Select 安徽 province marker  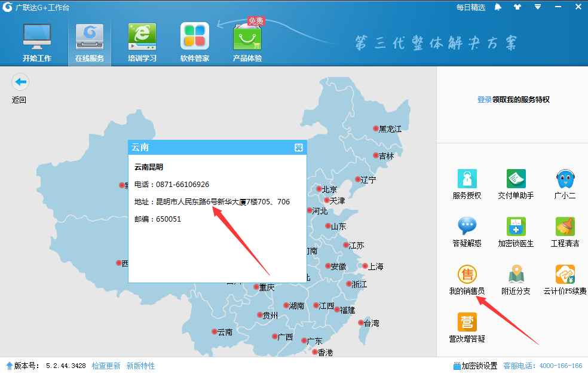[336, 266]
